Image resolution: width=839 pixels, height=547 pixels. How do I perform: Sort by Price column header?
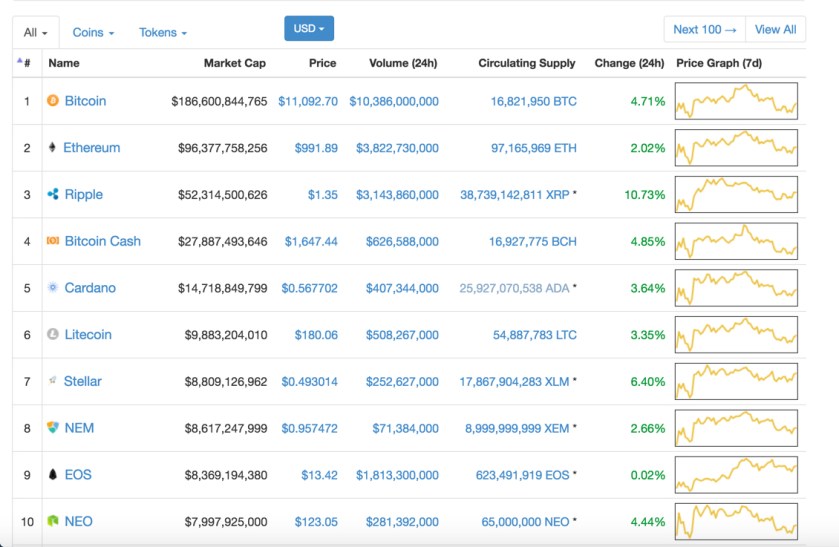click(322, 63)
